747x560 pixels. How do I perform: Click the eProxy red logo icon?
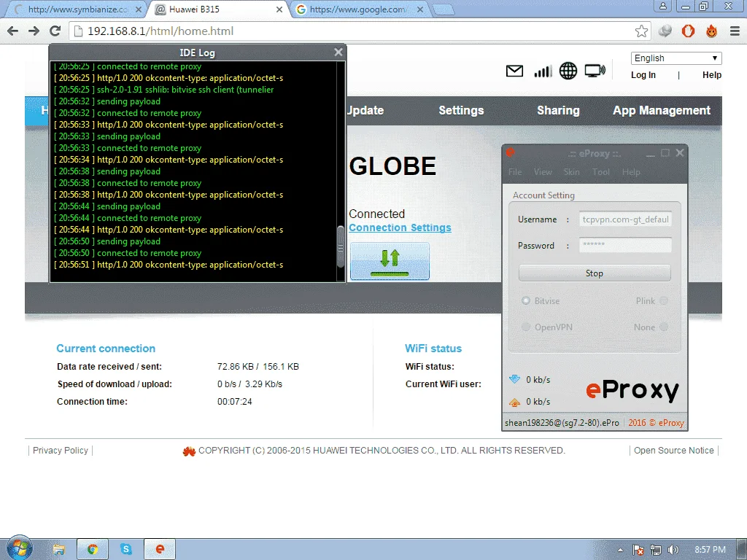click(510, 152)
